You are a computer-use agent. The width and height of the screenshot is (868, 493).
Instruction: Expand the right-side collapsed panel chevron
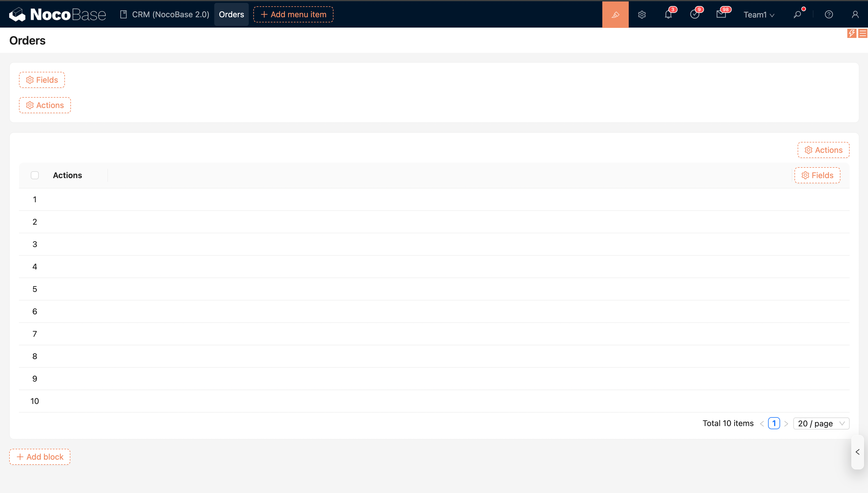[857, 452]
